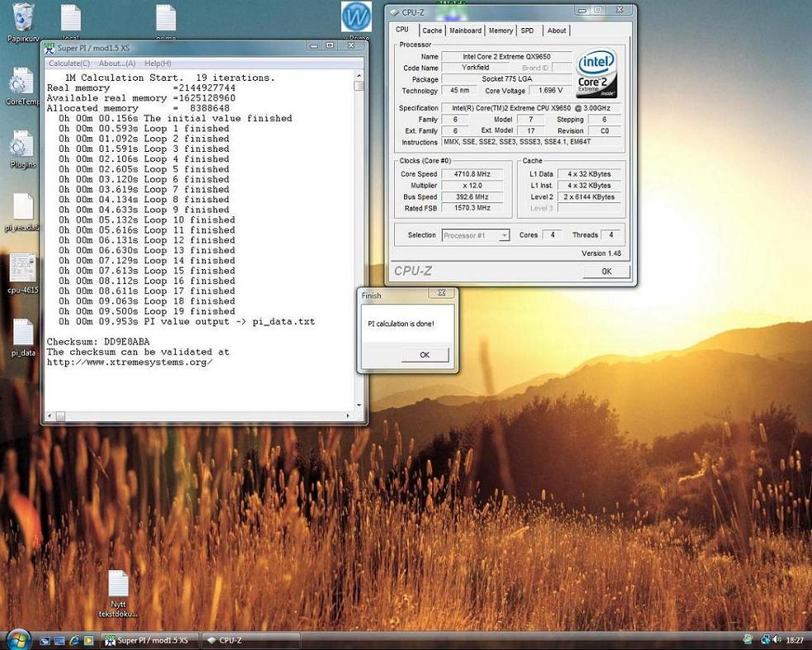Image resolution: width=812 pixels, height=650 pixels.
Task: Click the Version 1.48 label in CPU-Z
Action: 601,254
